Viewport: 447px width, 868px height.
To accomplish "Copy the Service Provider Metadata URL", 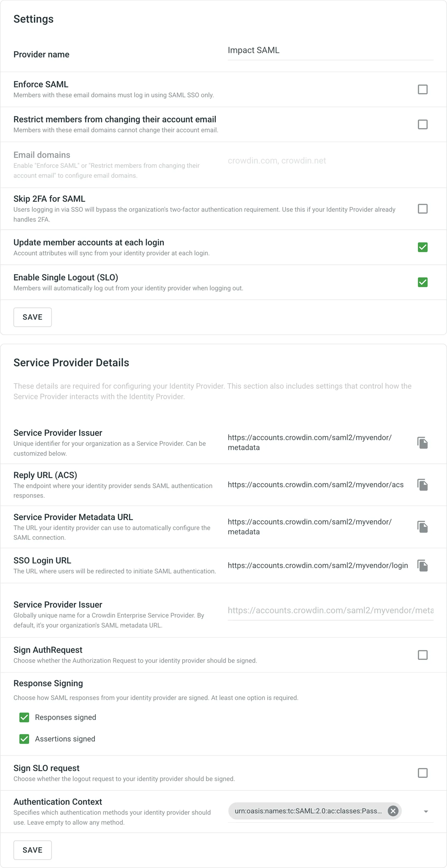I will click(422, 527).
